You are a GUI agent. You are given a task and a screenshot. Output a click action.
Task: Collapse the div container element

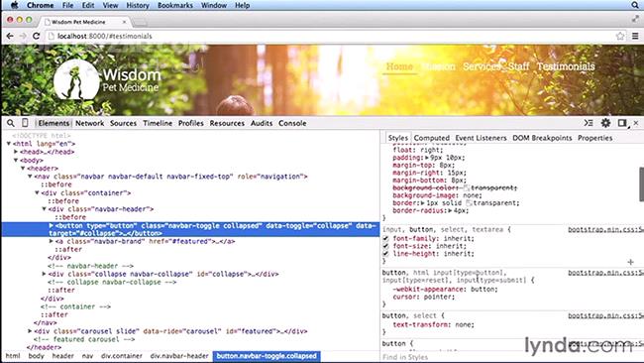37,192
